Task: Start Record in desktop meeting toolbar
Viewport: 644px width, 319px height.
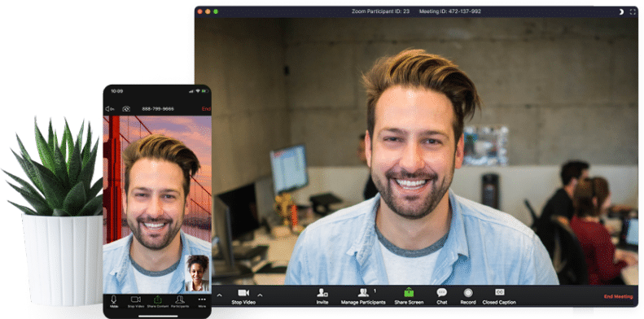Action: [x=468, y=296]
